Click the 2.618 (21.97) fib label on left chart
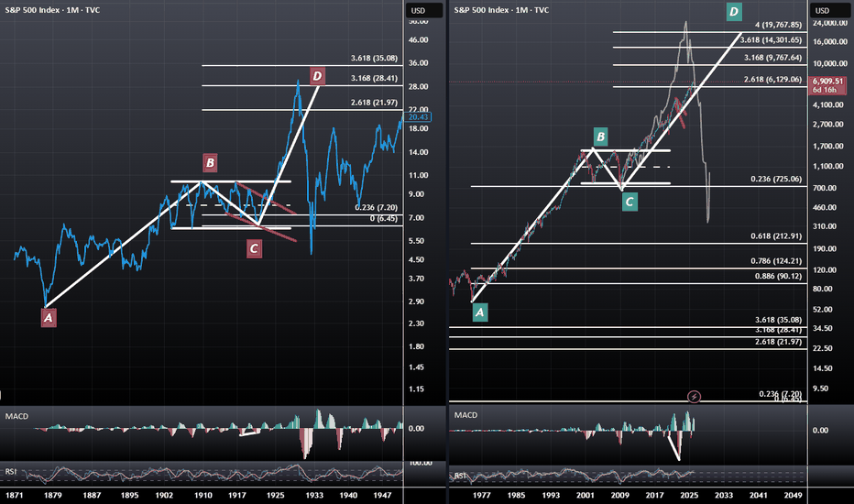The height and width of the screenshot is (504, 854). 374,103
